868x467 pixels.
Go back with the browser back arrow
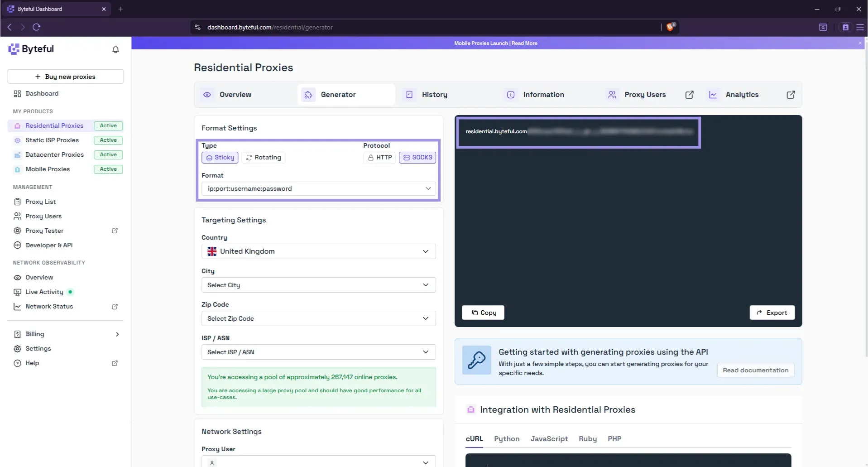coord(10,27)
